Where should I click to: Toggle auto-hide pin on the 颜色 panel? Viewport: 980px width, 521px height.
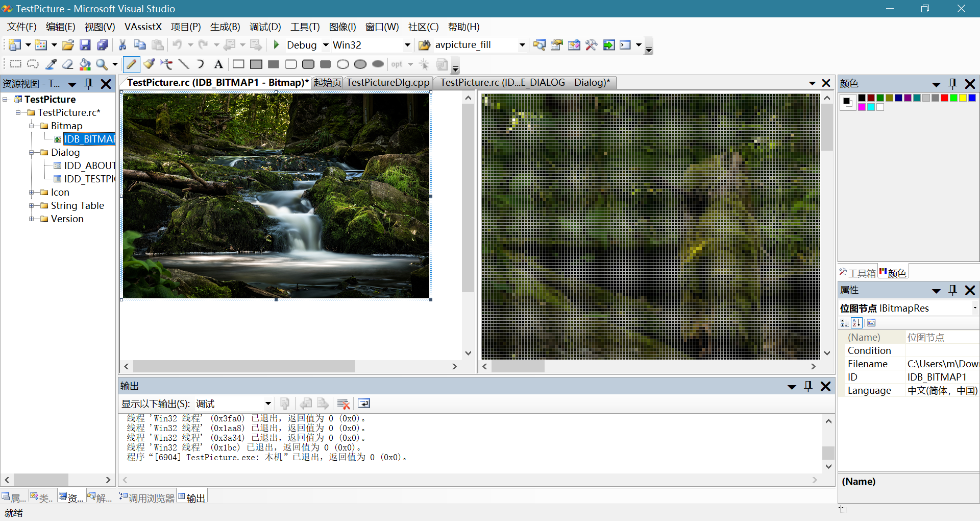(952, 84)
